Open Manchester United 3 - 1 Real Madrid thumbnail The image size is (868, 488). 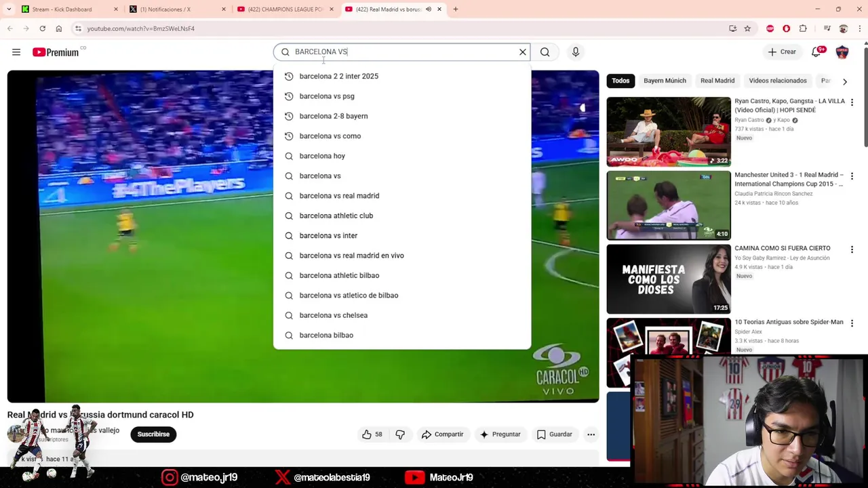(x=669, y=205)
